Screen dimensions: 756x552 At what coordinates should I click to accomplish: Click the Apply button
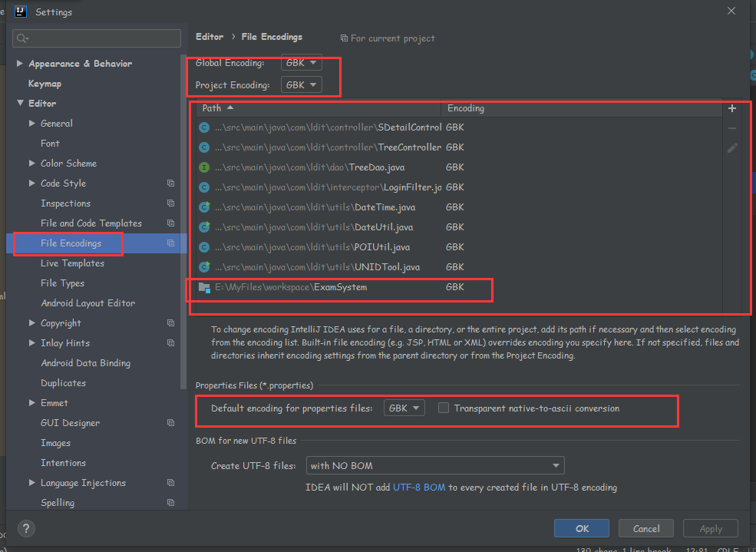click(711, 528)
